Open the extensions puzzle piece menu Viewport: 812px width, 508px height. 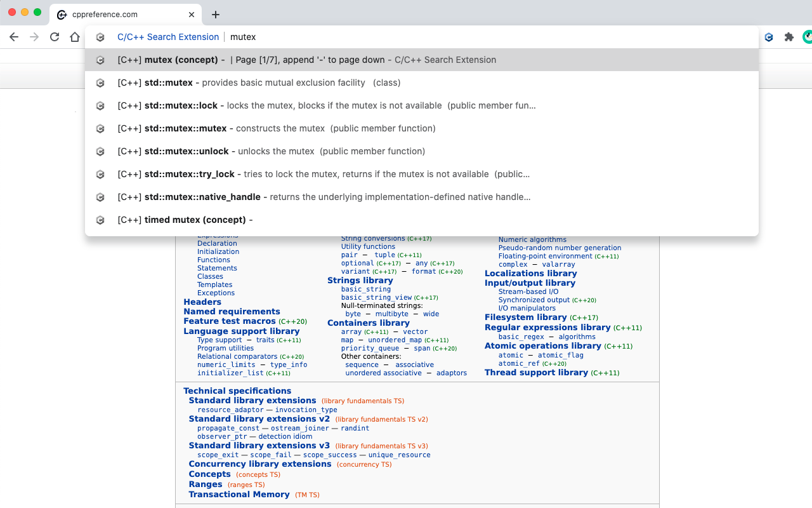point(789,37)
